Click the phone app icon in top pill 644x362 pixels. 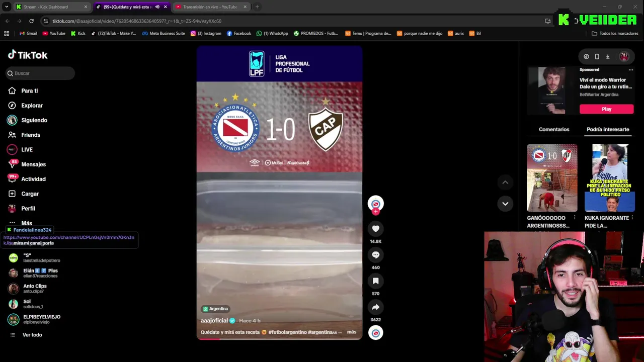click(x=597, y=57)
